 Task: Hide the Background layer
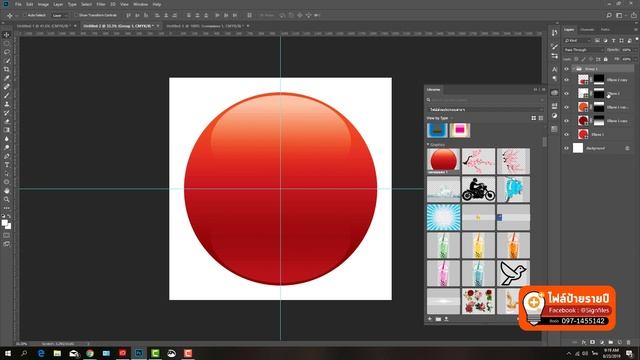click(x=566, y=148)
